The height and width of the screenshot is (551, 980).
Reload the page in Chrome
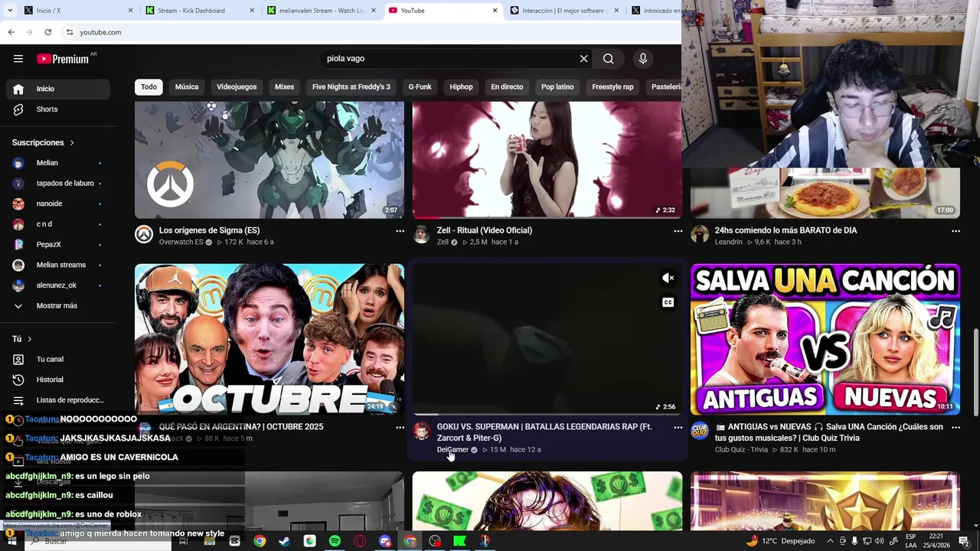47,32
